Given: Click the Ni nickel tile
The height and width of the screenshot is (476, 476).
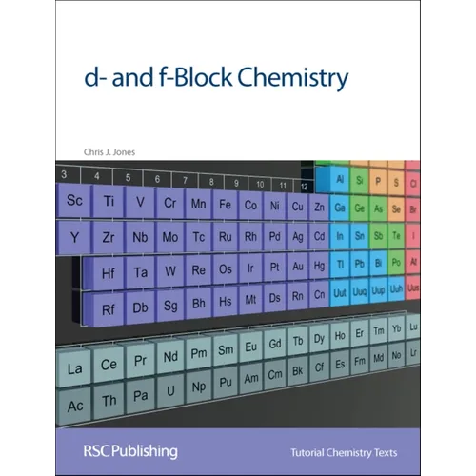Looking at the screenshot, I should coord(275,206).
